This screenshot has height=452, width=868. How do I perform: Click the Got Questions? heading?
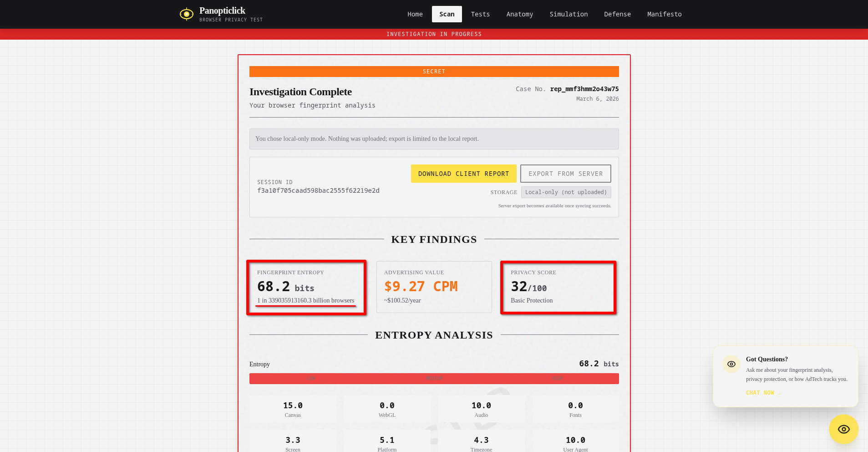tap(766, 360)
